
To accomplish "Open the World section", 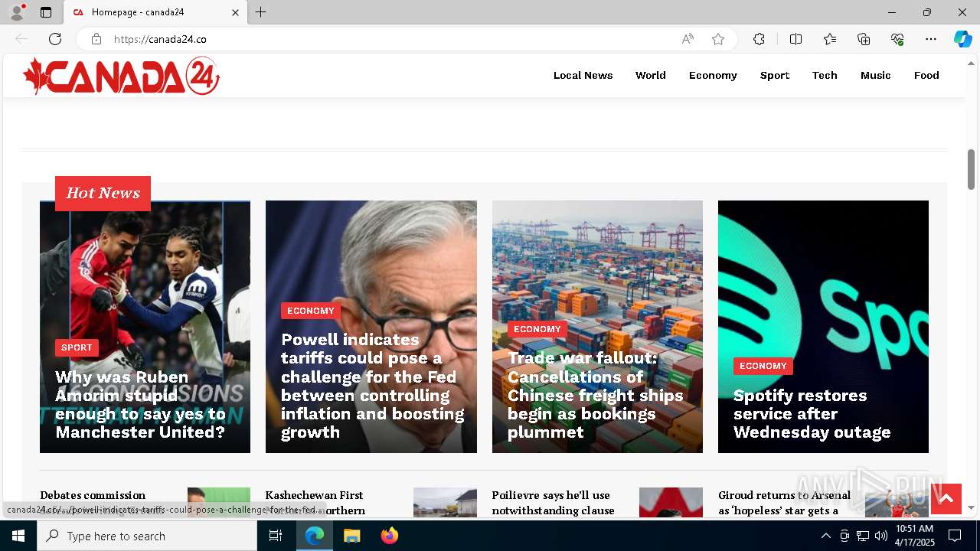I will tap(651, 75).
